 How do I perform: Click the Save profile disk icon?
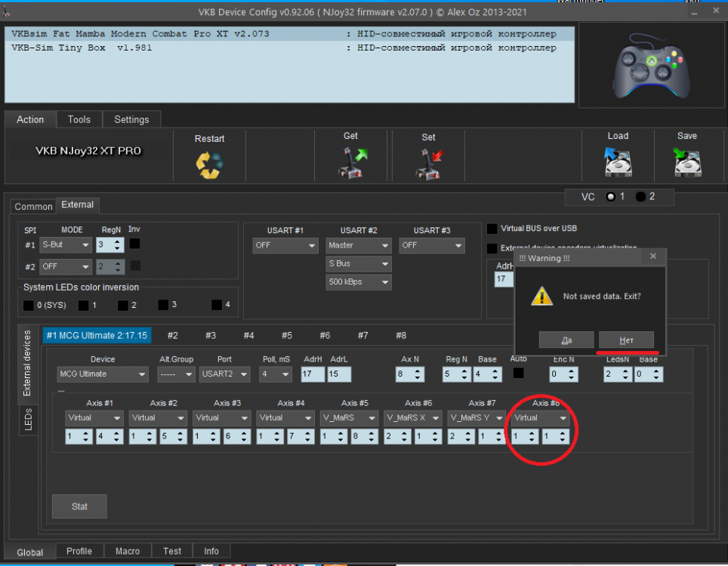click(x=686, y=161)
